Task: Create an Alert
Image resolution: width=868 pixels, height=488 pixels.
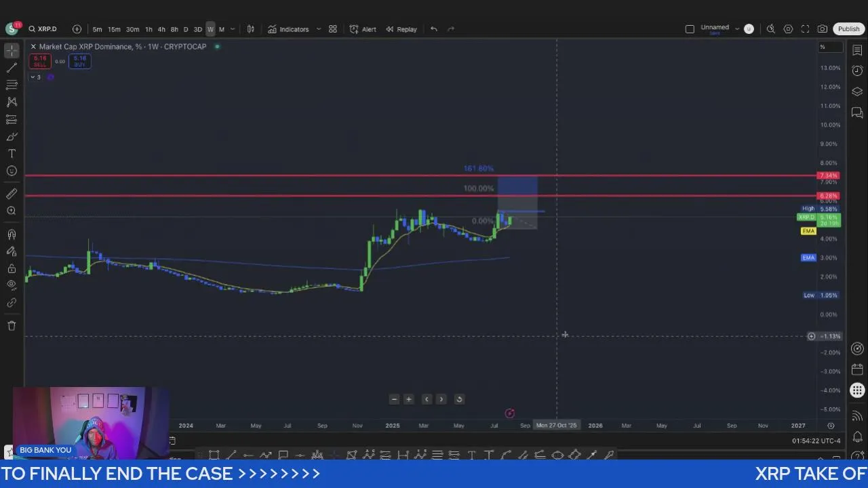Action: [x=363, y=29]
